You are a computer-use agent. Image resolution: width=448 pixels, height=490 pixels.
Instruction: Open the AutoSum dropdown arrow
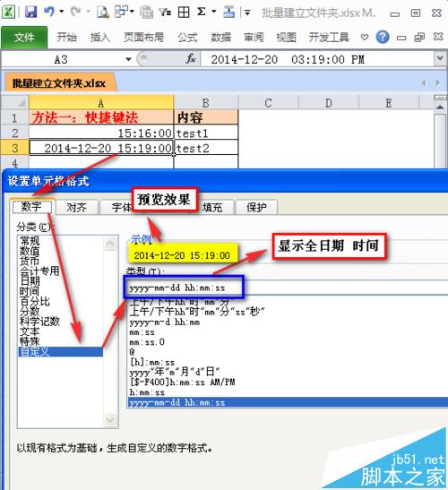tap(214, 12)
